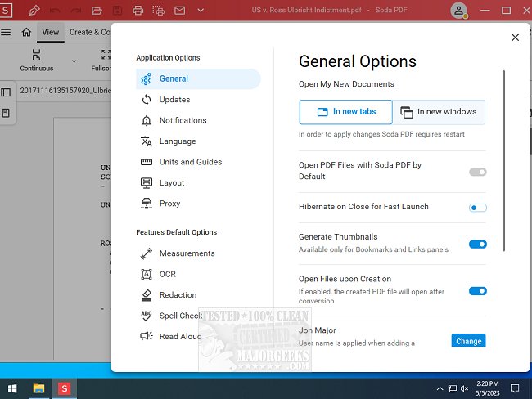This screenshot has width=532, height=399.
Task: Open Units and Guides options
Action: (x=199, y=162)
